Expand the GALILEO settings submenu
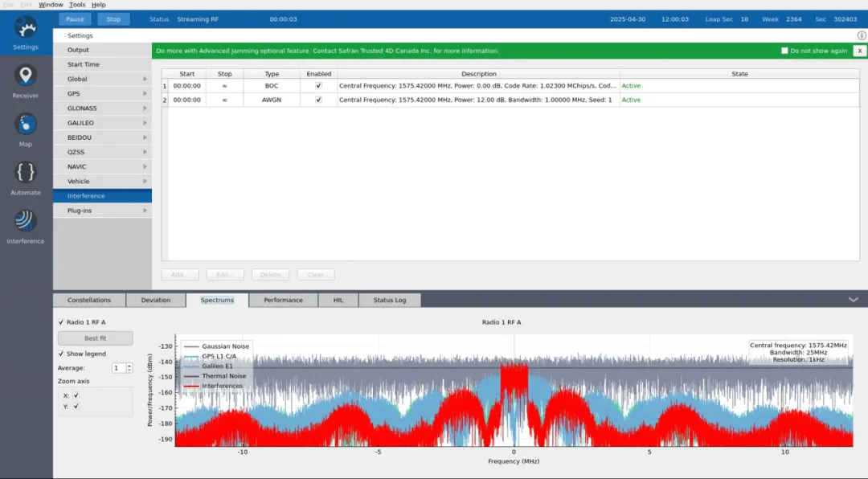 click(x=102, y=123)
